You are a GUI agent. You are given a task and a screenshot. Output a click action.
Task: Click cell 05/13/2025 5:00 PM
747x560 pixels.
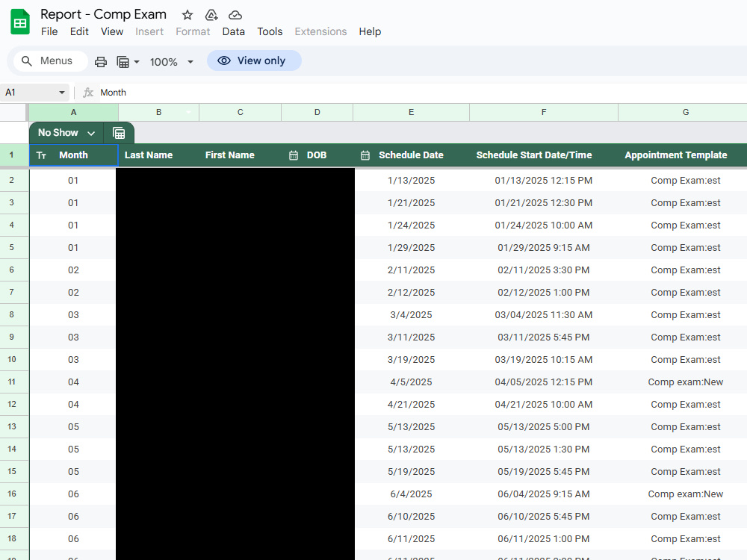[544, 426]
